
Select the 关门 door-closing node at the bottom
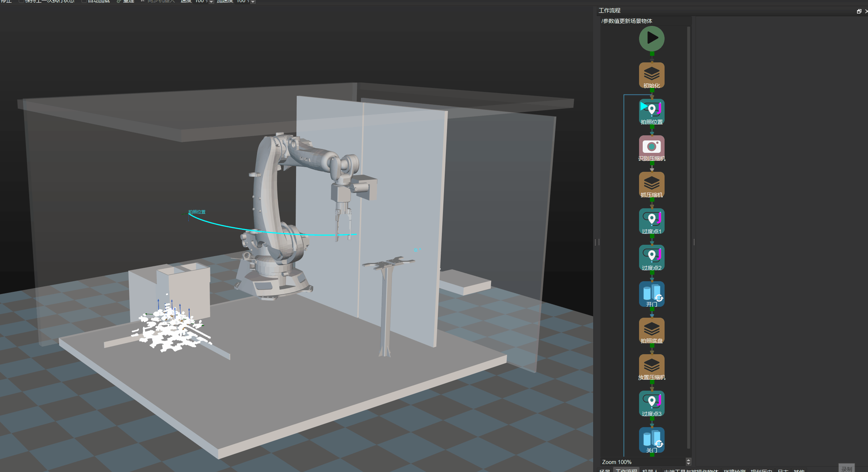pos(652,440)
